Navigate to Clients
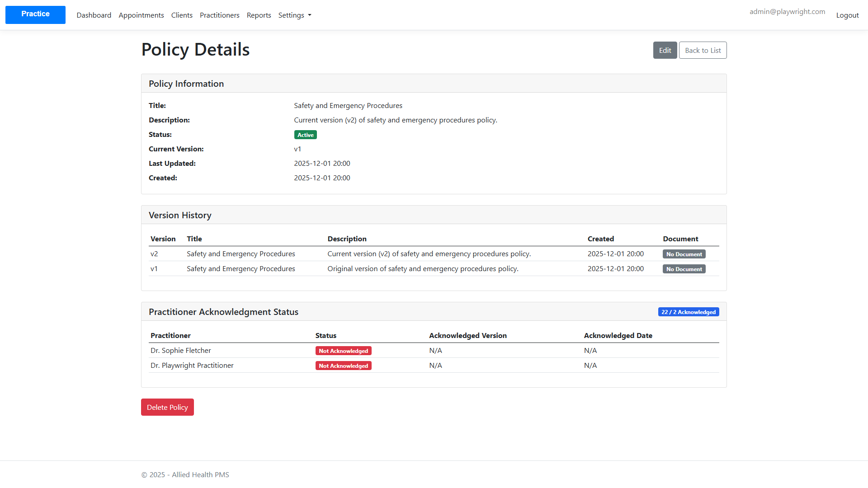The width and height of the screenshot is (868, 488). tap(182, 15)
